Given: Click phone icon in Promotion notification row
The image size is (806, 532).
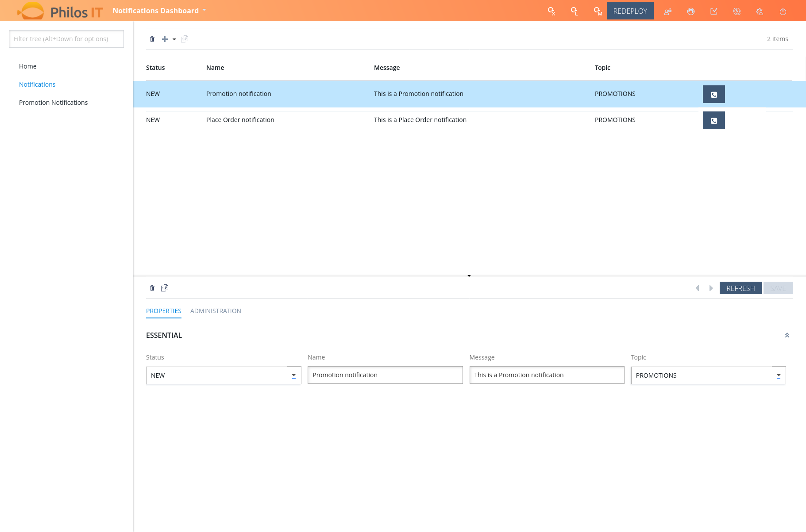Looking at the screenshot, I should (x=713, y=94).
